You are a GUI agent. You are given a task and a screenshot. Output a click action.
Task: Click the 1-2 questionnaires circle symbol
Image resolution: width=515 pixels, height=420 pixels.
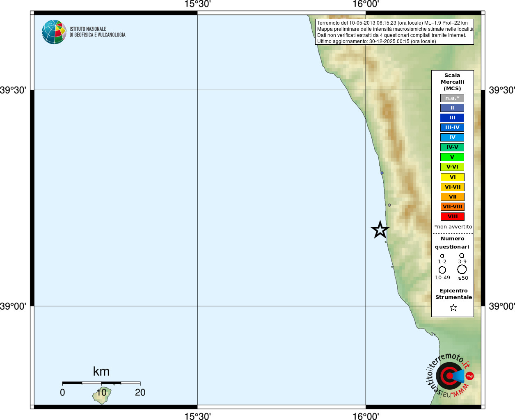pos(442,256)
